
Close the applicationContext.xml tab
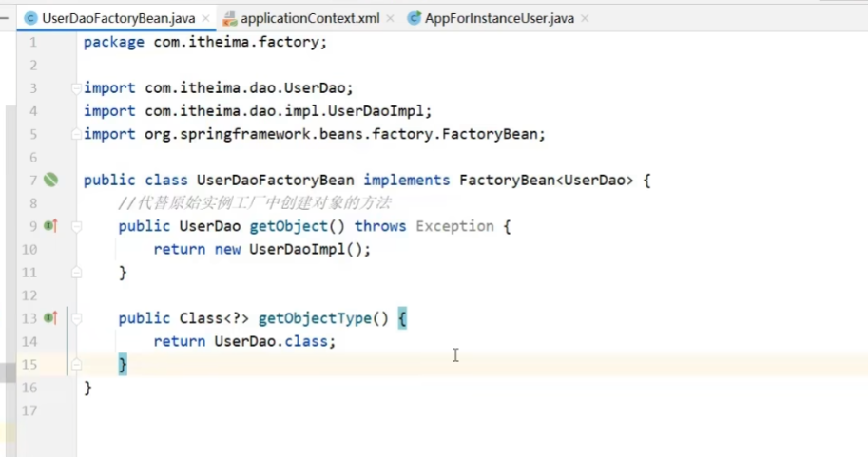(x=391, y=18)
